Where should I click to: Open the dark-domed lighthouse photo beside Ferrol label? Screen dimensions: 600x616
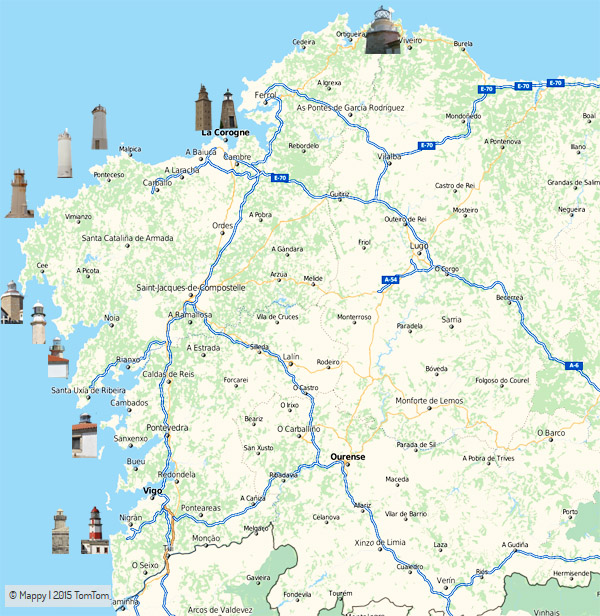point(228,109)
